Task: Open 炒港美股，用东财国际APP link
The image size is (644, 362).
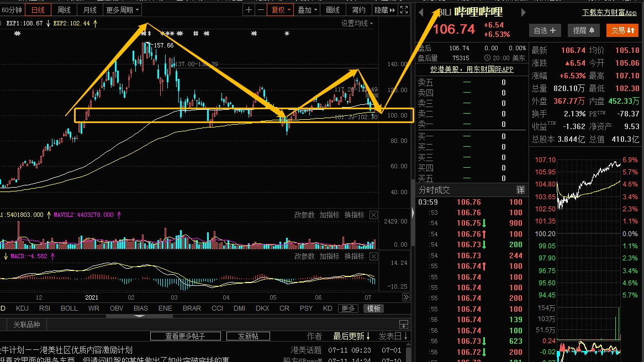Action: point(472,70)
